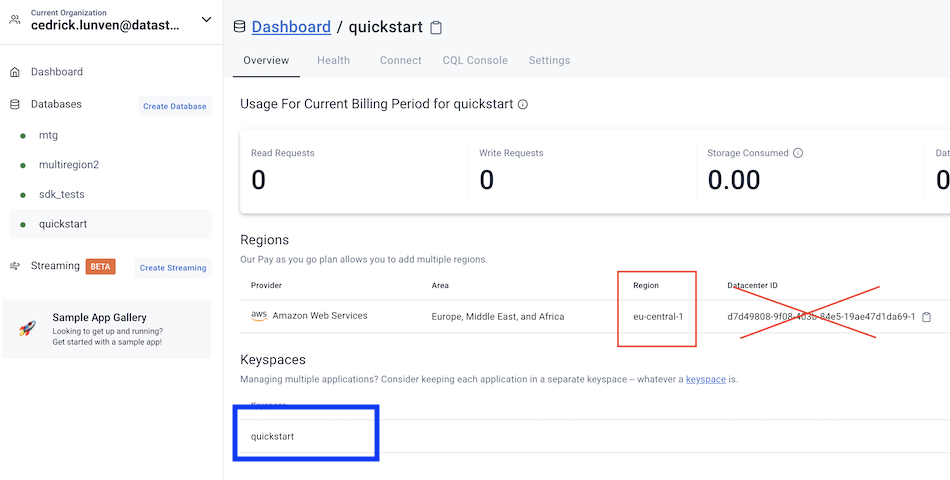950x480 pixels.
Task: Select the sdk_tests database
Action: tap(62, 195)
